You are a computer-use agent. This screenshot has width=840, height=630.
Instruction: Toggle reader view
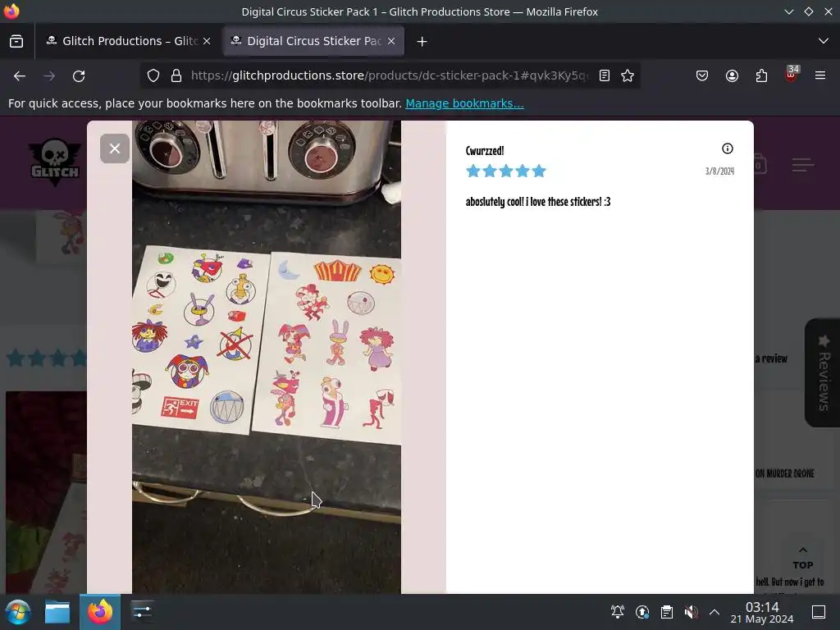tap(605, 76)
